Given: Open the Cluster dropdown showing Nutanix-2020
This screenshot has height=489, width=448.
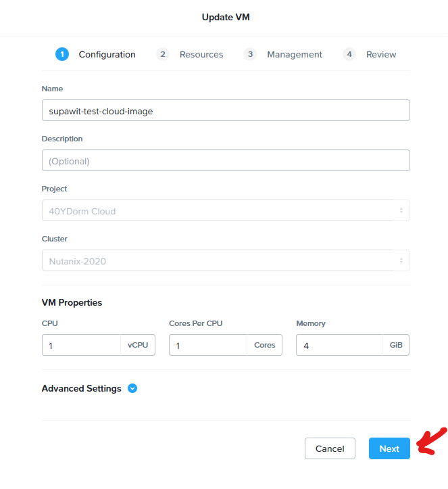Looking at the screenshot, I should 225,261.
